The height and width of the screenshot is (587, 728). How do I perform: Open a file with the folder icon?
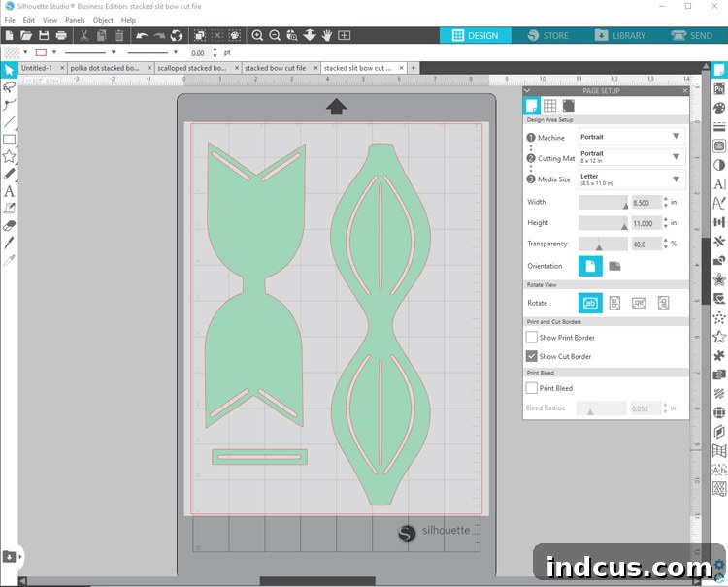[x=26, y=35]
